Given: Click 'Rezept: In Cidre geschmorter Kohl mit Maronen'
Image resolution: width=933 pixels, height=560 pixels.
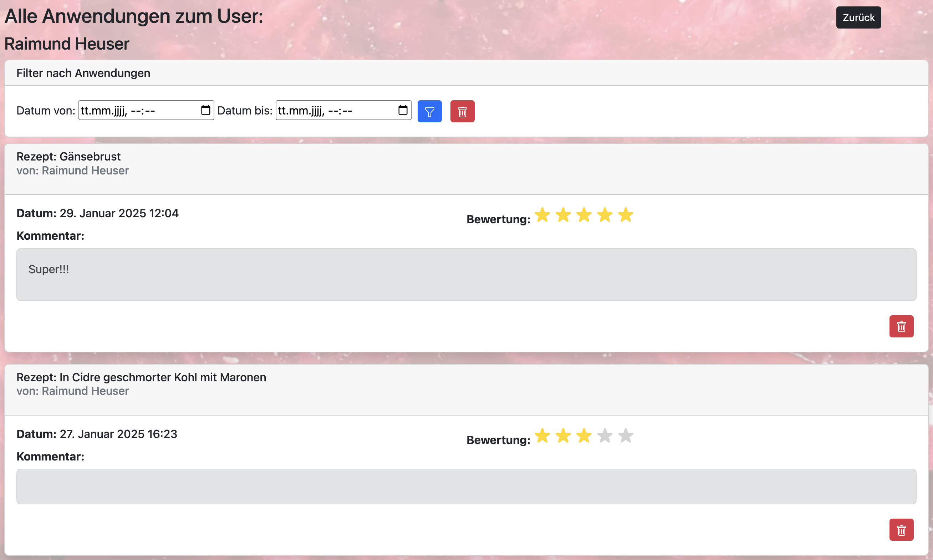Looking at the screenshot, I should pos(141,377).
